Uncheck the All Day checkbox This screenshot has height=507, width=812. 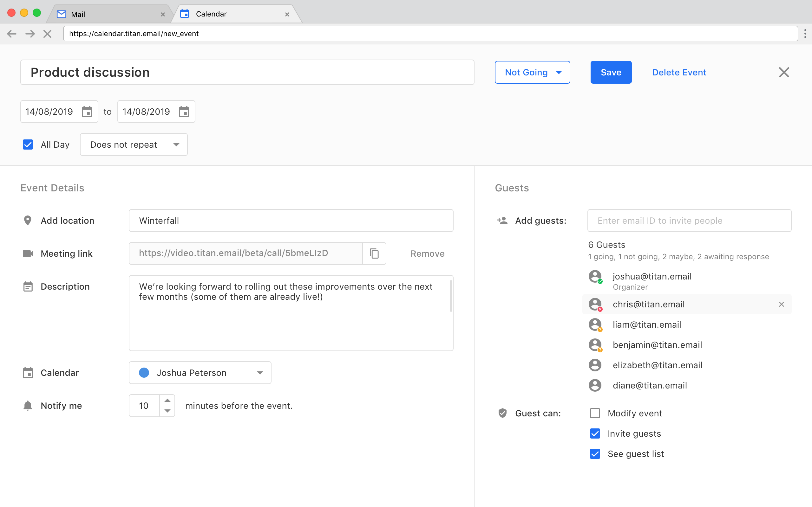pos(28,144)
